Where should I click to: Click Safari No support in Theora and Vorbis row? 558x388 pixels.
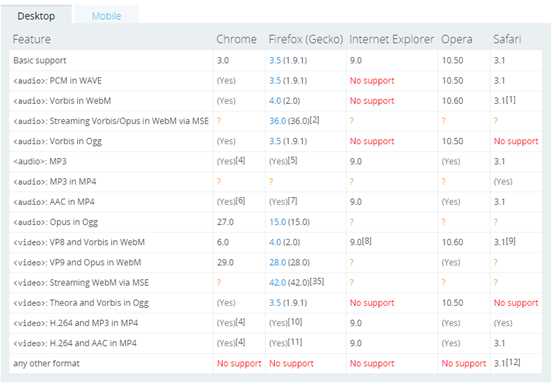point(516,303)
